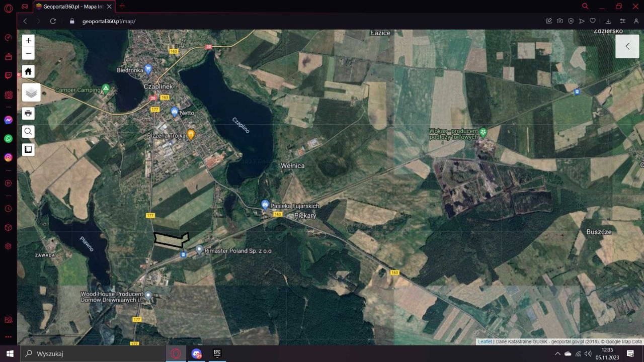
Task: Open the map layers control
Action: 31,93
